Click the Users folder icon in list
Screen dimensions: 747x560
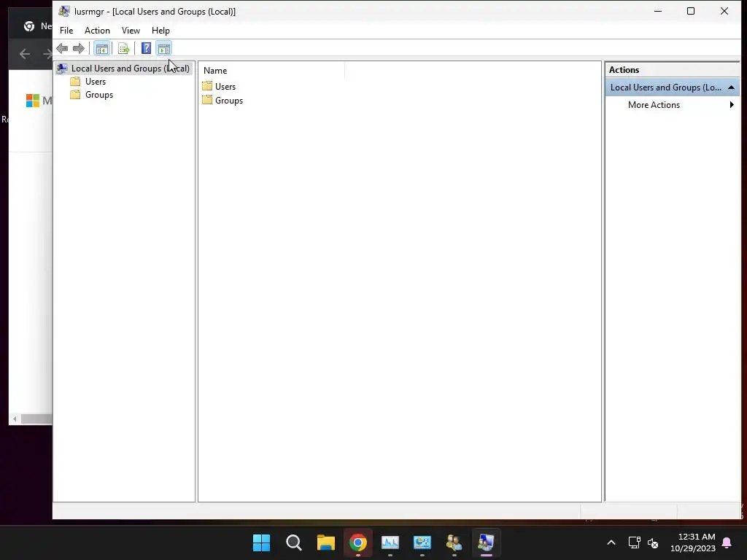(207, 86)
